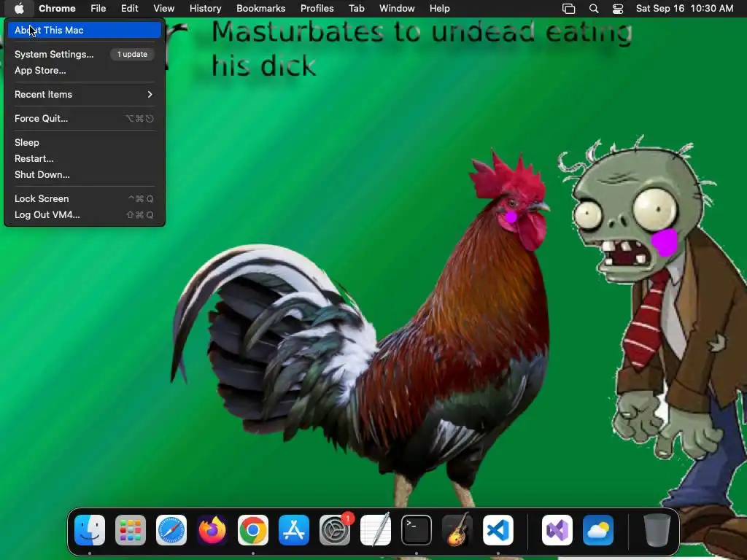
Task: Choose About This Mac
Action: pos(85,30)
